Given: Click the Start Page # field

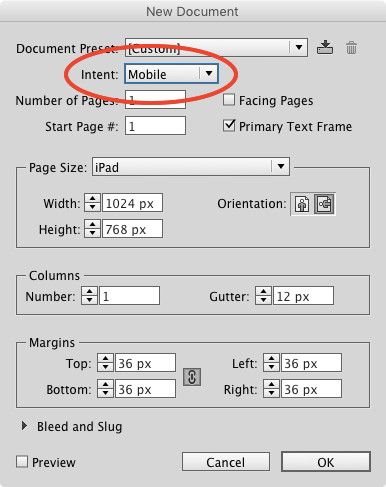Looking at the screenshot, I should coord(155,126).
